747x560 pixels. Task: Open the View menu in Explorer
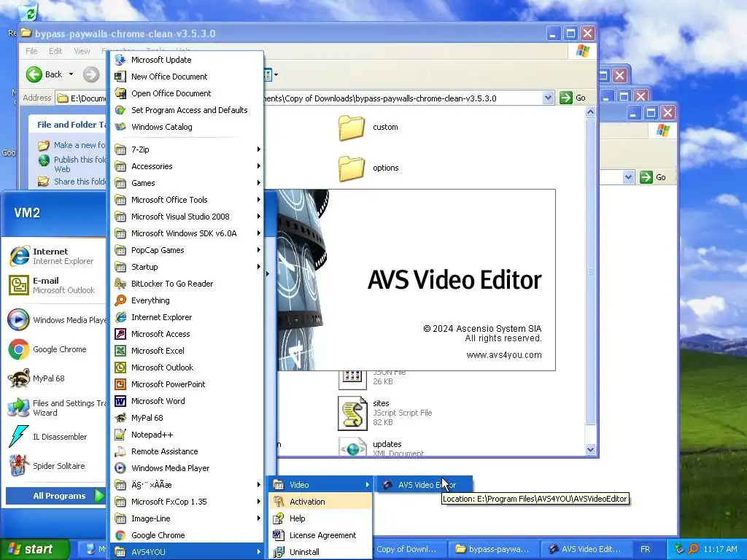pyautogui.click(x=82, y=51)
